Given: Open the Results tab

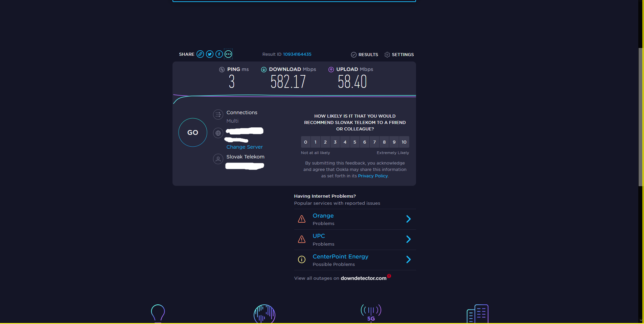Looking at the screenshot, I should click(365, 55).
